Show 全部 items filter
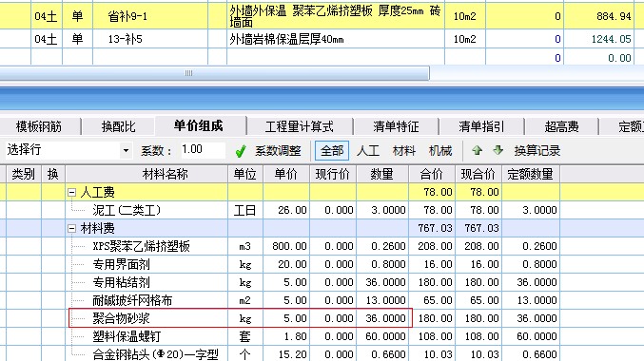Viewport: 644px width, 361px height. (332, 150)
